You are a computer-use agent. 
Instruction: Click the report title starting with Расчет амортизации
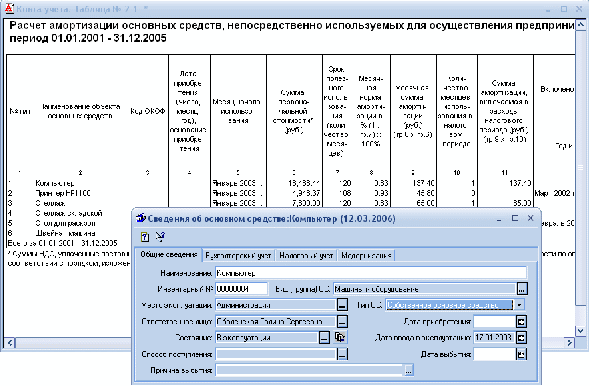[292, 32]
